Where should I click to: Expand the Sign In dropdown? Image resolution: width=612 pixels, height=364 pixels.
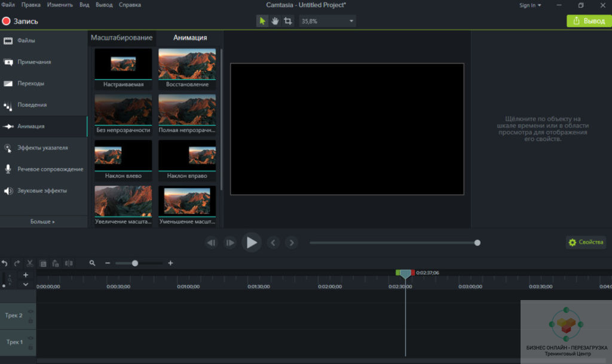point(530,5)
